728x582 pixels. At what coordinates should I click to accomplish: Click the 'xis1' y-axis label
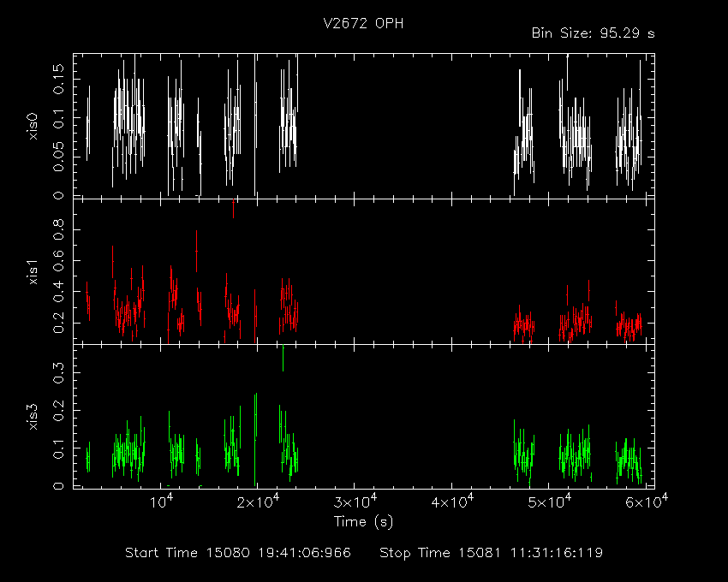point(33,272)
